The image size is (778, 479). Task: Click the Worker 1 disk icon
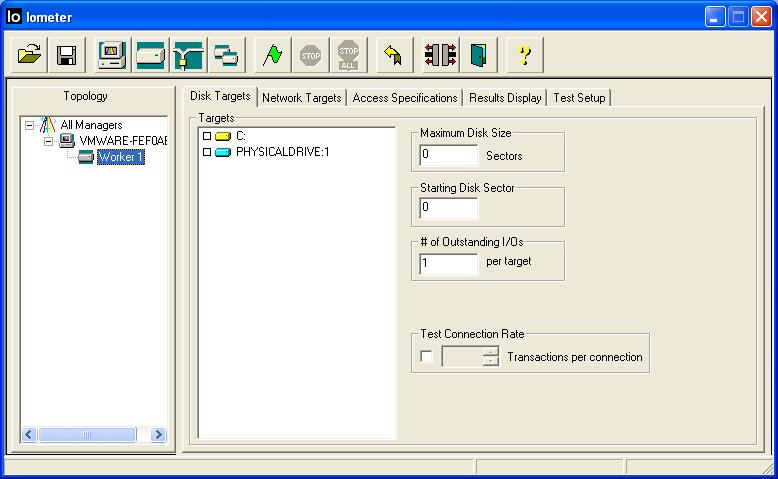pyautogui.click(x=85, y=157)
